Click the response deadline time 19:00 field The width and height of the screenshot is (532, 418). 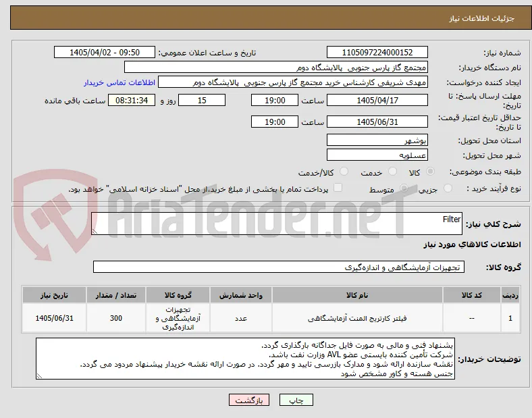pos(275,100)
